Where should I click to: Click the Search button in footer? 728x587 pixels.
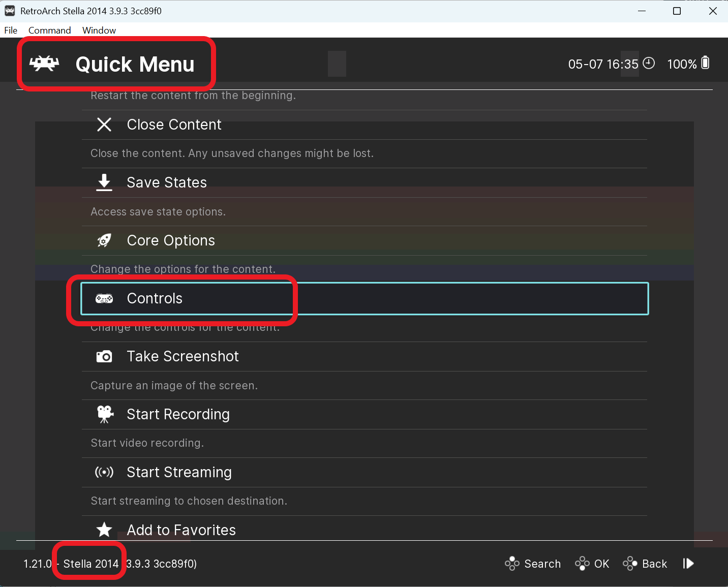542,564
